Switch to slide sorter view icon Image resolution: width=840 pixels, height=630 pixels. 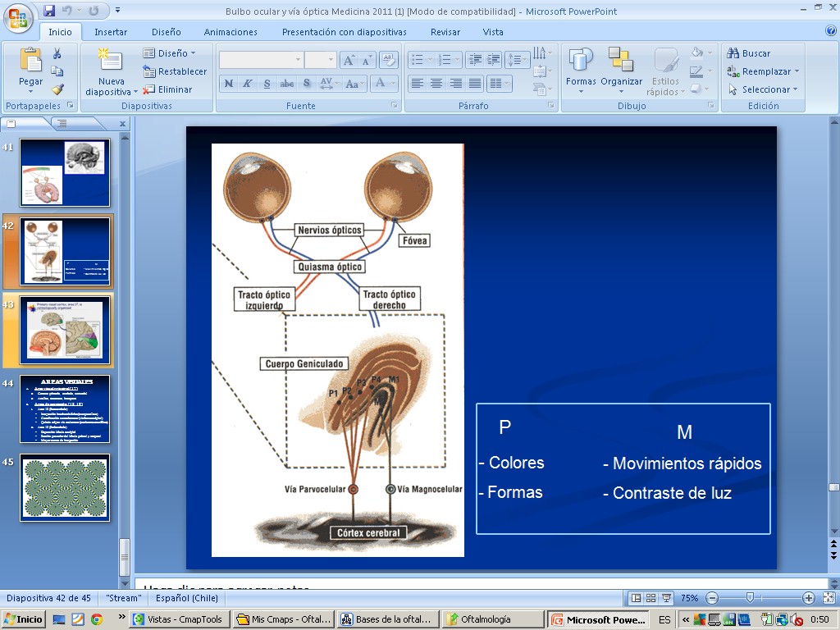(650, 598)
